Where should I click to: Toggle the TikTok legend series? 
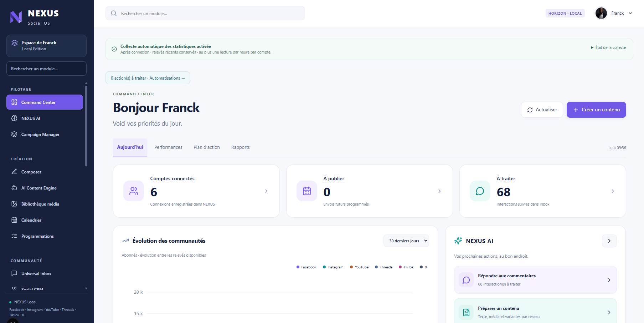[x=406, y=267]
